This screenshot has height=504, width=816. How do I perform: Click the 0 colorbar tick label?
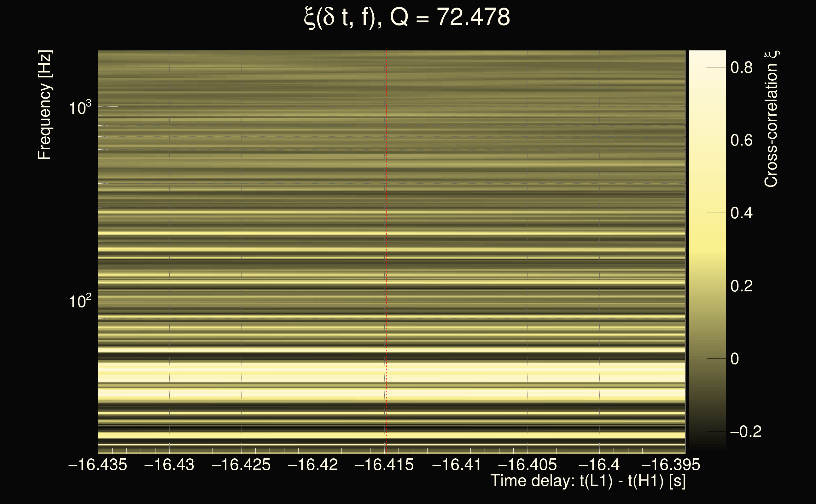pos(735,359)
